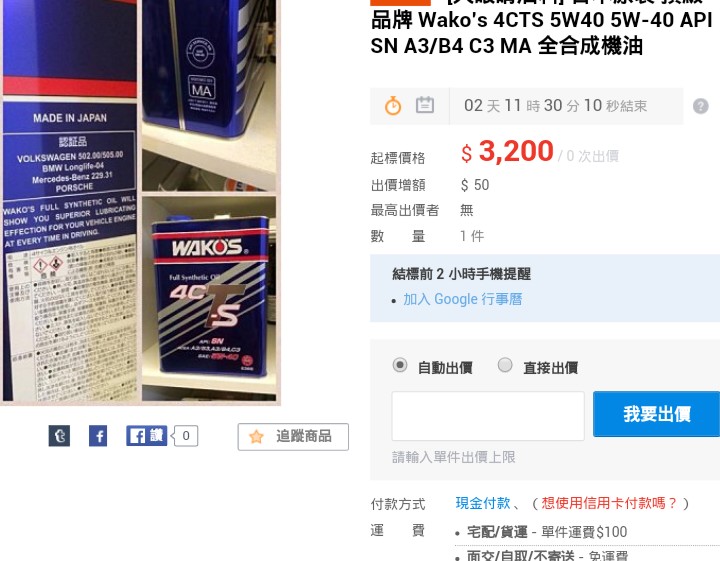Click the like counter bubble showing 0
This screenshot has width=720, height=561.
point(186,436)
